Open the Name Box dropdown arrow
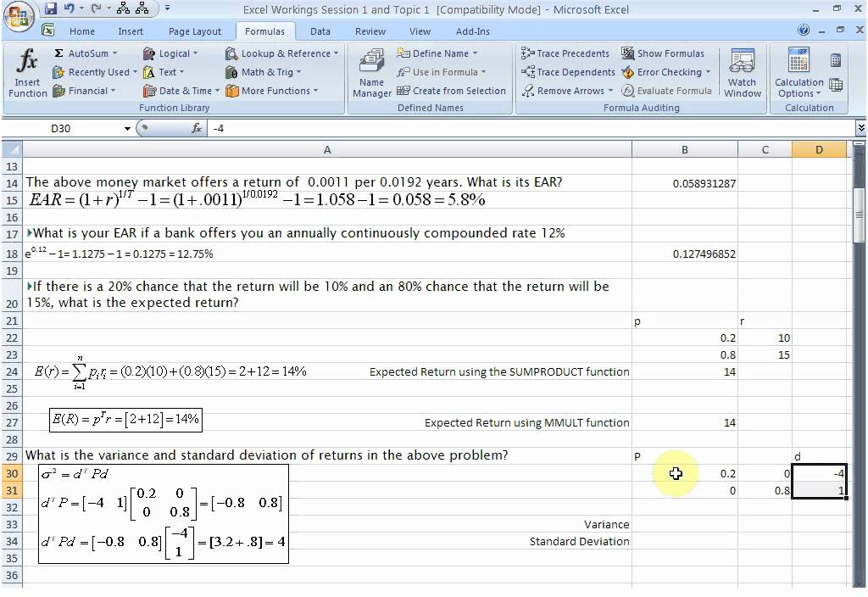The height and width of the screenshot is (597, 868). click(127, 129)
